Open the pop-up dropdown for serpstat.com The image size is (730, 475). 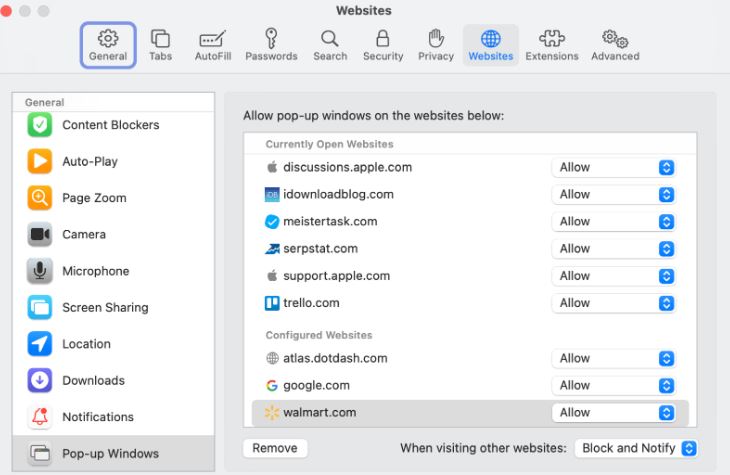tap(613, 249)
